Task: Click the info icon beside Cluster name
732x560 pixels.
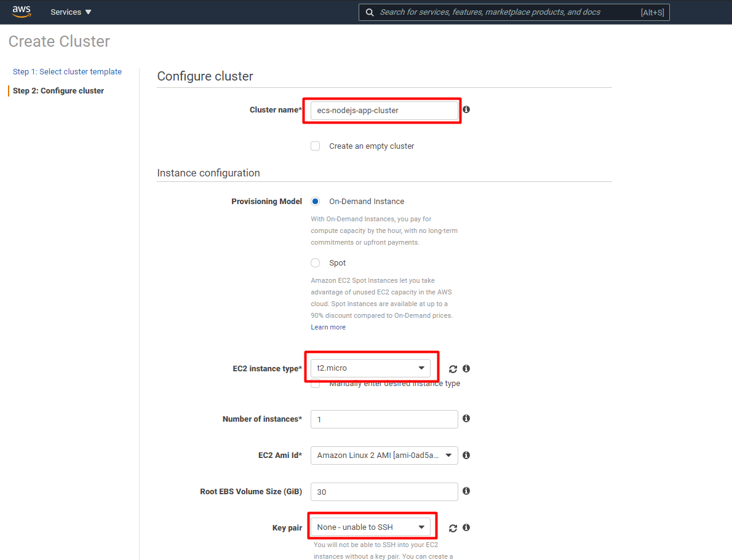Action: click(466, 109)
